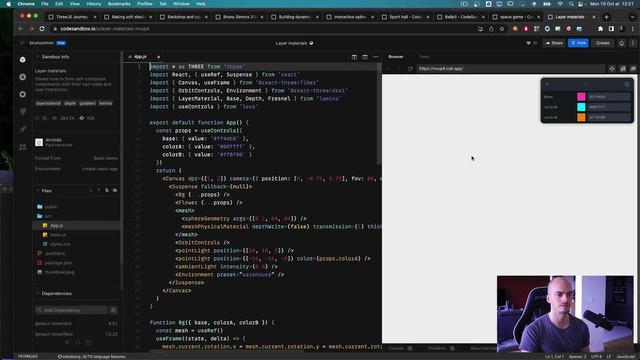Image resolution: width=640 pixels, height=360 pixels.
Task: Switch to the Tests tab
Action: tap(424, 57)
